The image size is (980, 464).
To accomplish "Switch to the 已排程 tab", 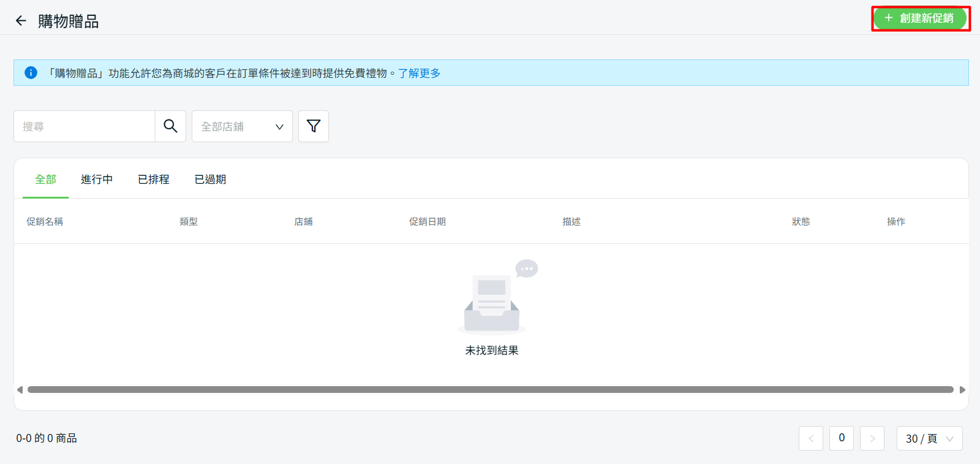I will [154, 179].
